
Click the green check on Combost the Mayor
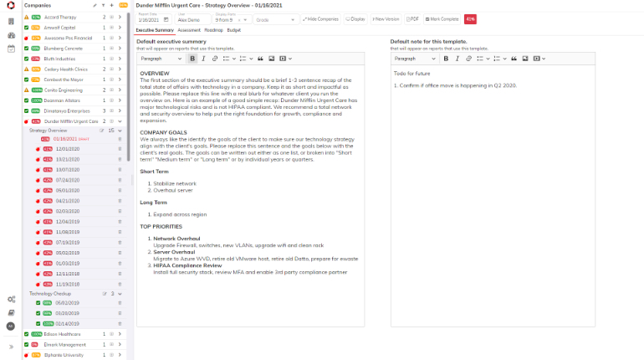pos(26,80)
